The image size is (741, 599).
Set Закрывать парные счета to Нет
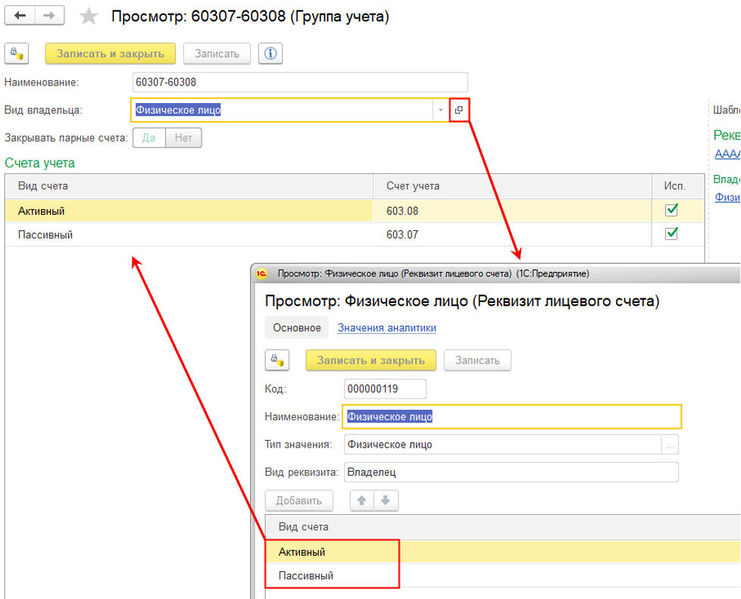(x=183, y=138)
